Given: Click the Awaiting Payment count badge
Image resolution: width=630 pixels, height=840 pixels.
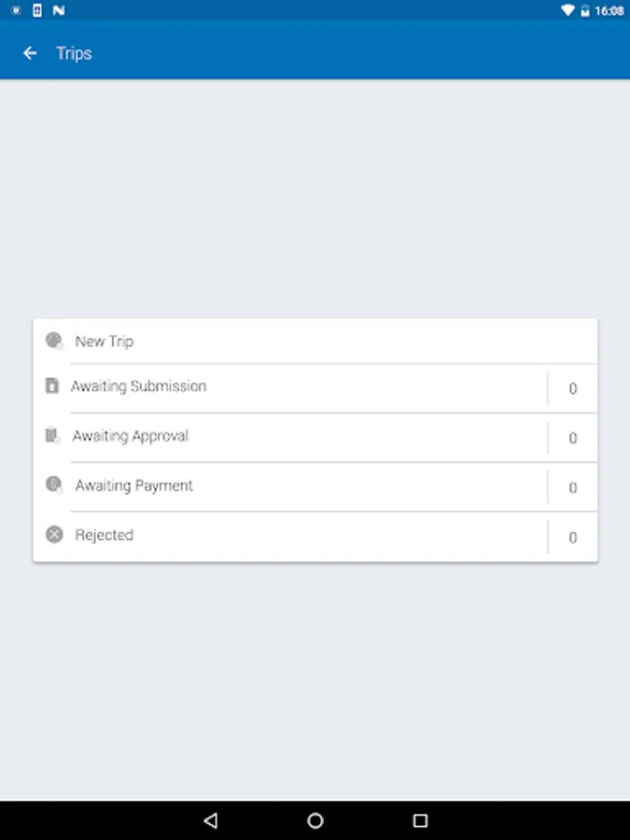Looking at the screenshot, I should click(572, 488).
